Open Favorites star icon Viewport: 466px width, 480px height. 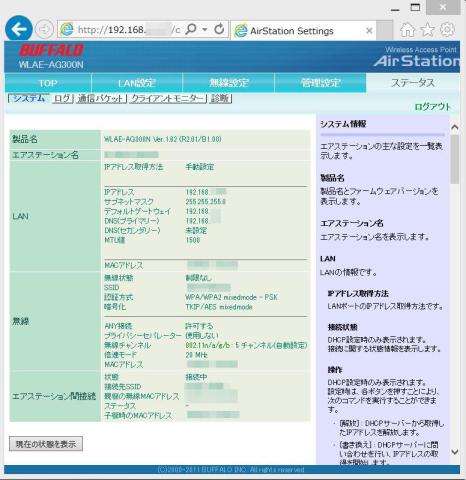427,30
